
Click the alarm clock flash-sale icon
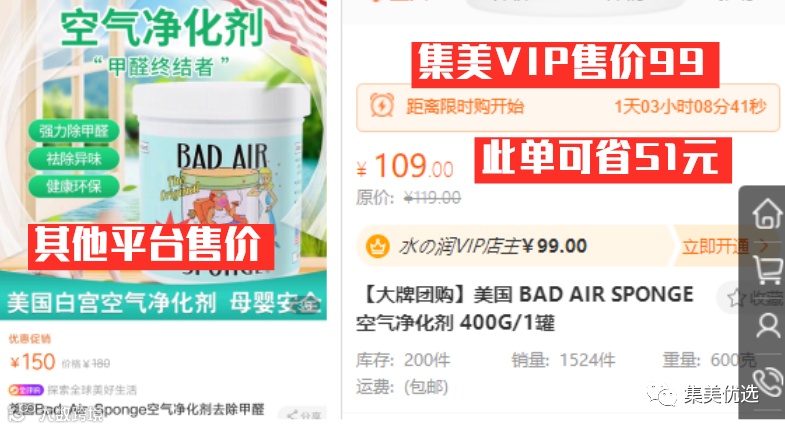point(382,106)
